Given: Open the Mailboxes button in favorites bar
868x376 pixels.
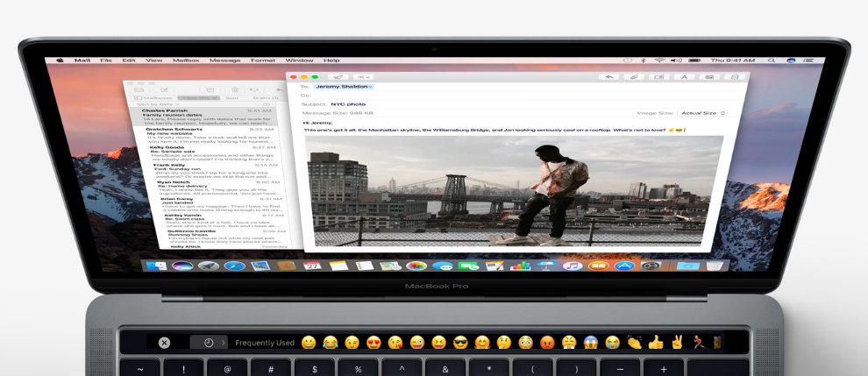Looking at the screenshot, I should (x=154, y=98).
